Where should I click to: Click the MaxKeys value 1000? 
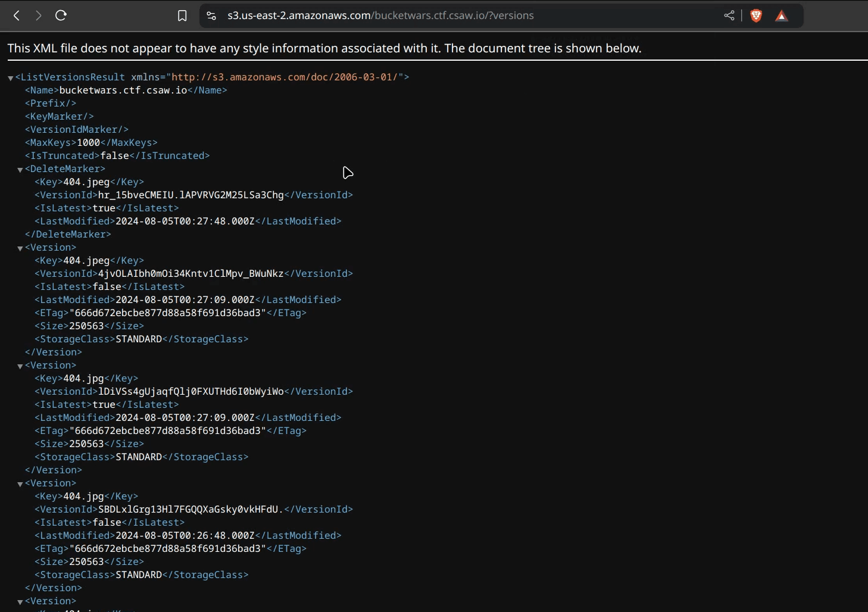coord(88,143)
